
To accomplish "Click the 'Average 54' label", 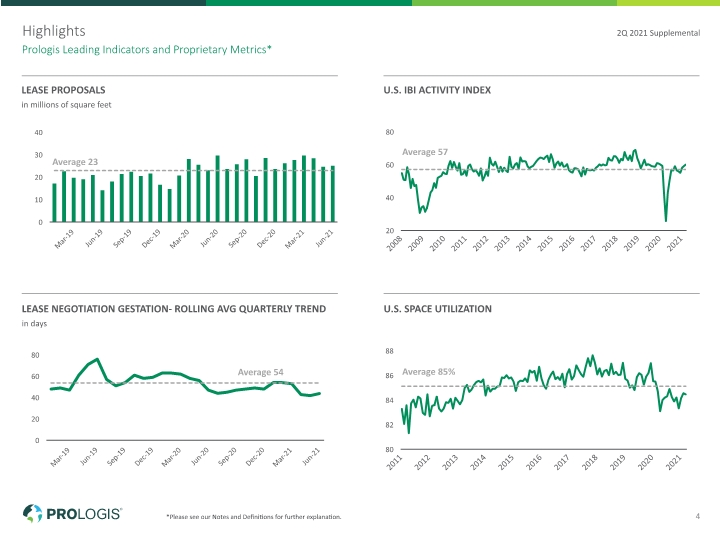I will [x=260, y=372].
